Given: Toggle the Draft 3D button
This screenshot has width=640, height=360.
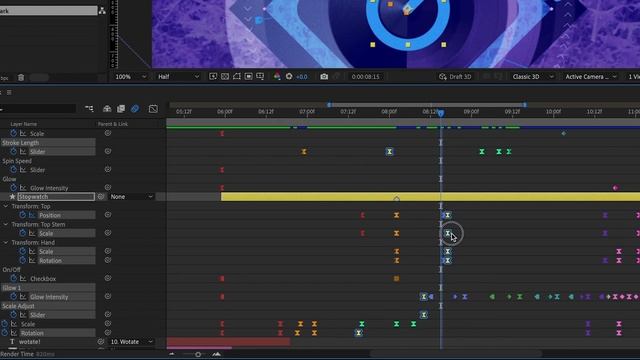Looking at the screenshot, I should (x=455, y=77).
